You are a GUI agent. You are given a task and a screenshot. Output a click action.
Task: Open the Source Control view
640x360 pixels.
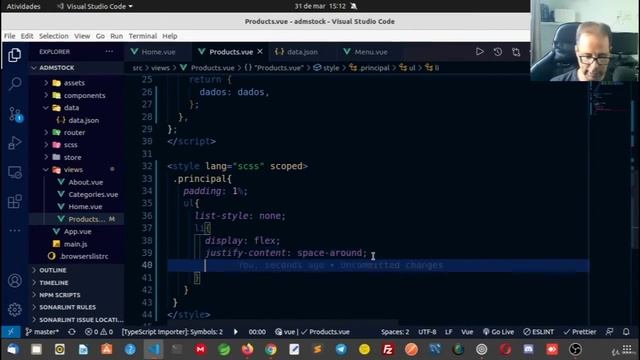click(x=15, y=114)
